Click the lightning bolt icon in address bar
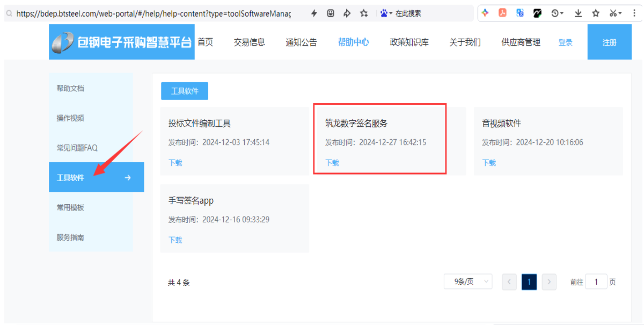 click(x=314, y=13)
